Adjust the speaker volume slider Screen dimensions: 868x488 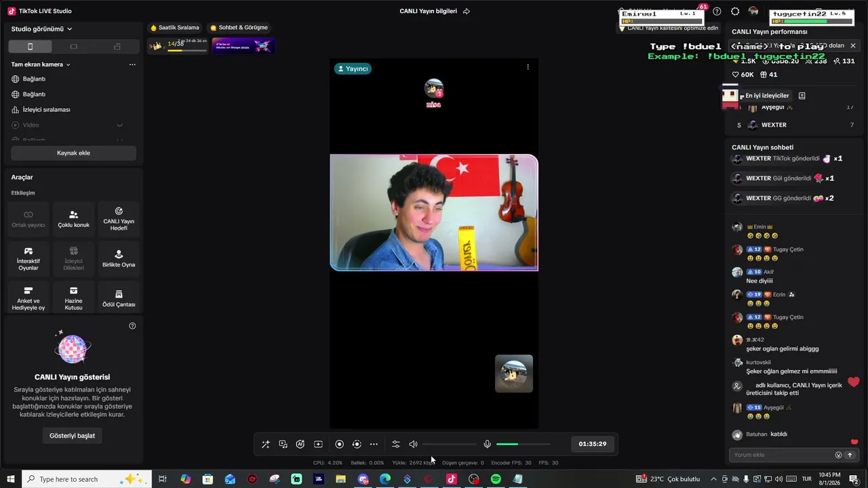(x=449, y=444)
